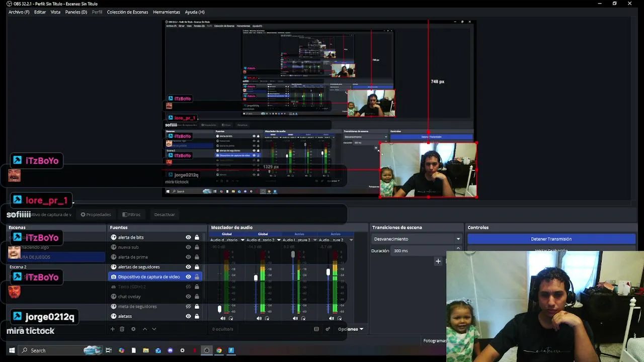Expand the Opciones dropdown in audio mixer
644x362 pixels.
351,329
